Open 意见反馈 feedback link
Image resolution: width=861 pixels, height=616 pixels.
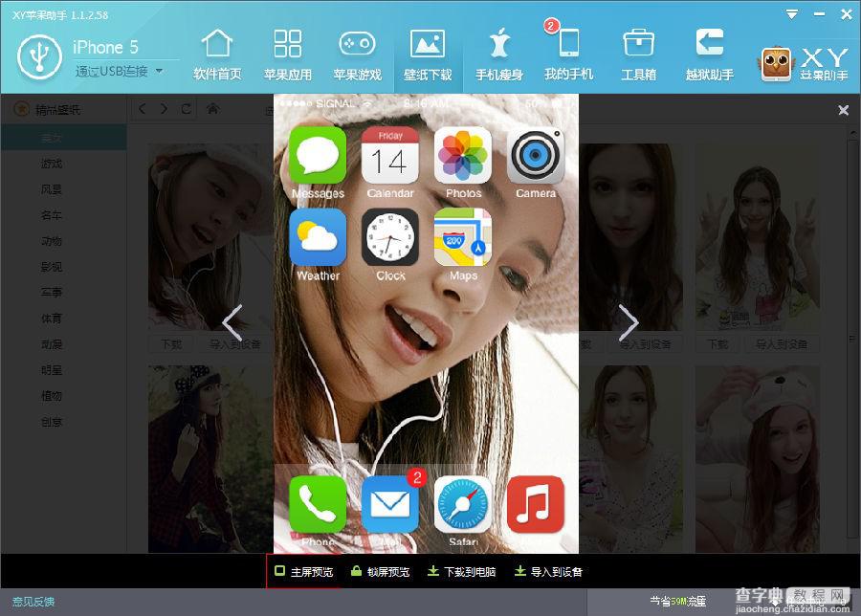(x=33, y=602)
